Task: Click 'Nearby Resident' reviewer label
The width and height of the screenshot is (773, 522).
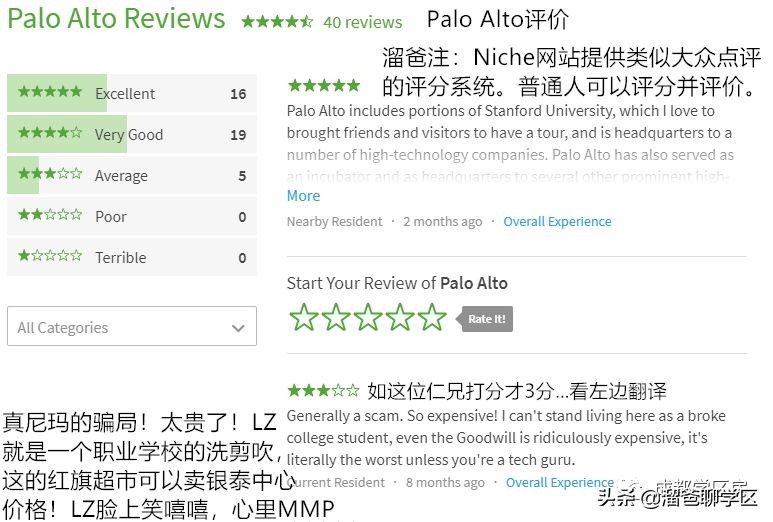Action: click(x=334, y=222)
